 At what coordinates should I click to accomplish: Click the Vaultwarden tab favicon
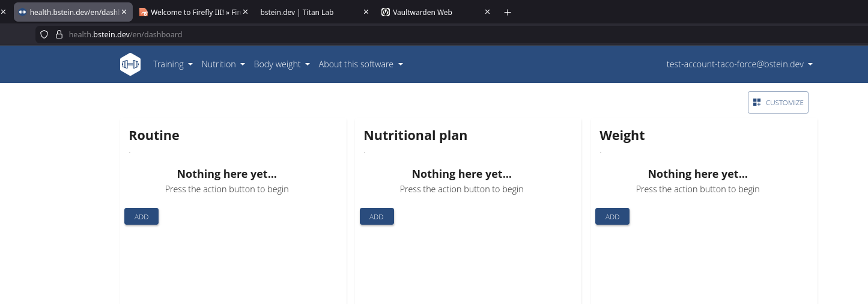pos(386,12)
